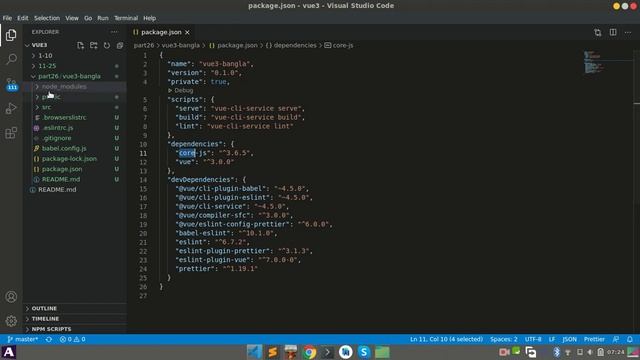Open the File menu
640x360 pixels.
pos(7,18)
